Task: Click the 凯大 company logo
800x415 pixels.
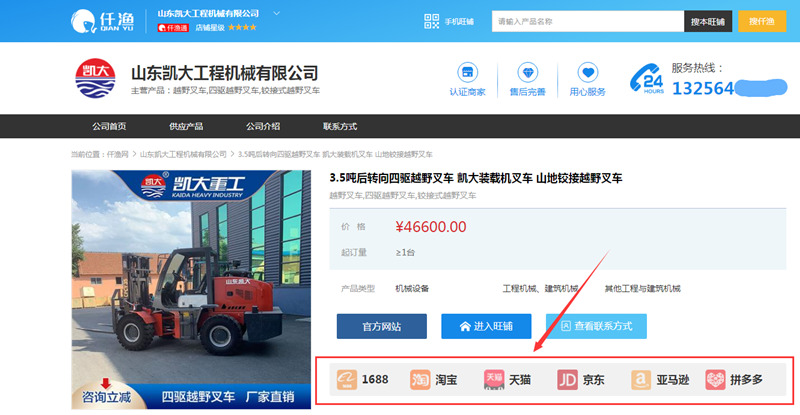Action: [95, 78]
